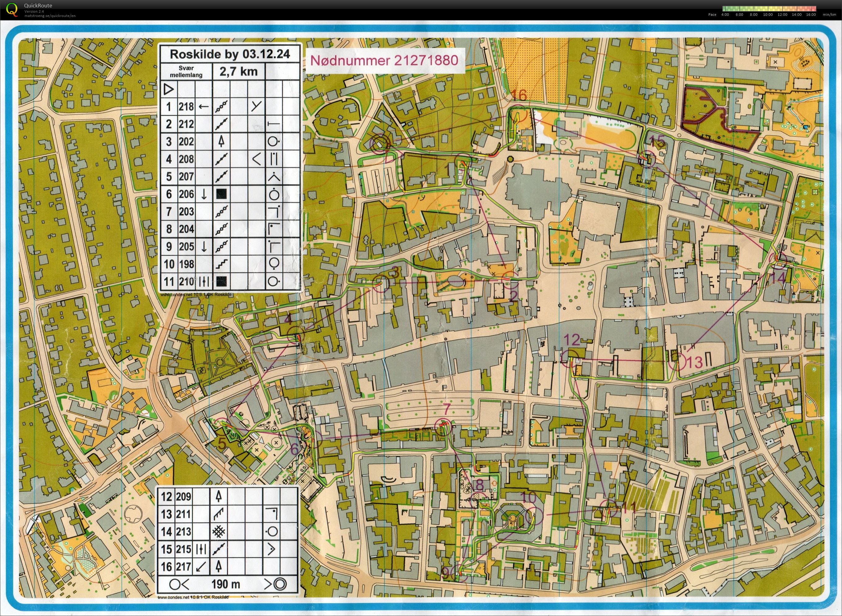Click the '16:00' pace scale label

point(811,15)
